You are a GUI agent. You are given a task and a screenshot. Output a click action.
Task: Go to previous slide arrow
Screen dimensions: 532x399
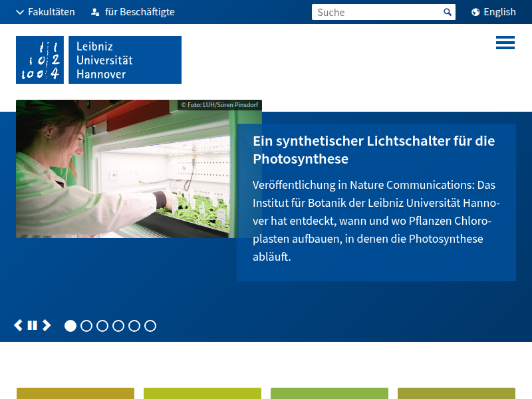19,325
